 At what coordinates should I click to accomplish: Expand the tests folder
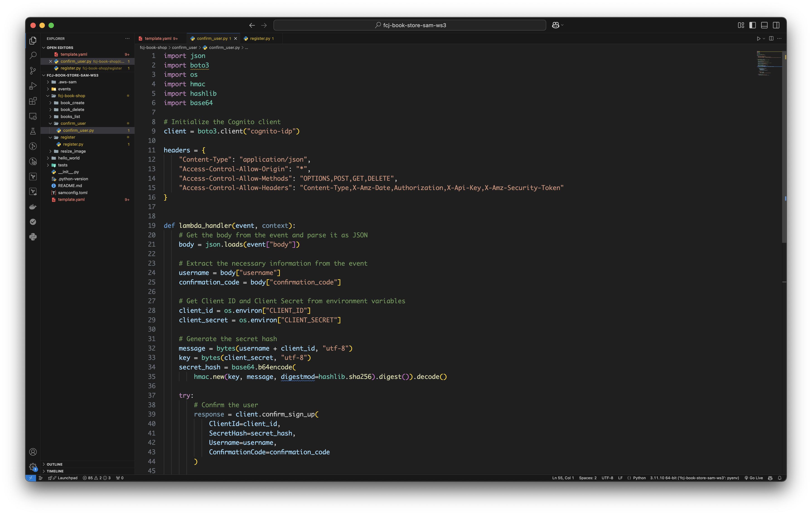48,165
